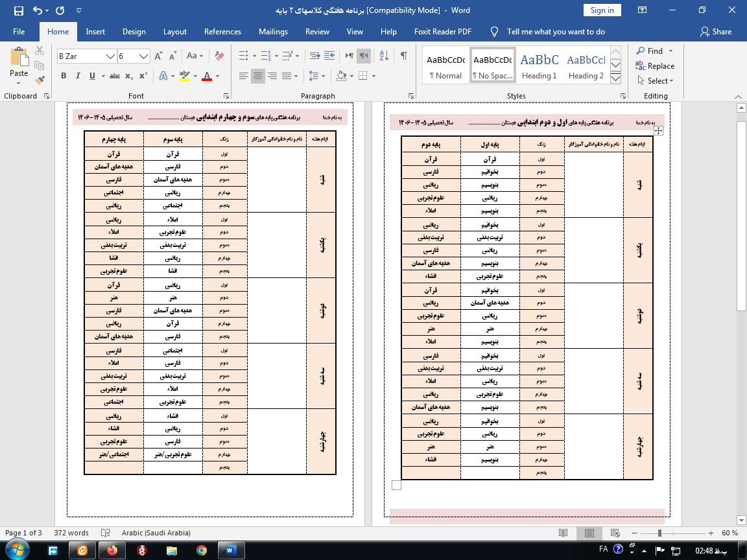Image resolution: width=747 pixels, height=560 pixels.
Task: Click the red font color swatch
Action: pyautogui.click(x=207, y=76)
